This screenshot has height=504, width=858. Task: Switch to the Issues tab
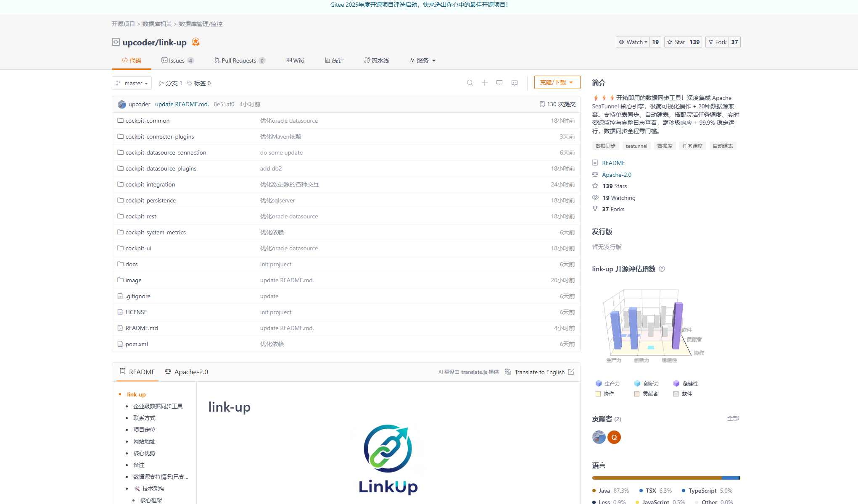[x=177, y=60]
